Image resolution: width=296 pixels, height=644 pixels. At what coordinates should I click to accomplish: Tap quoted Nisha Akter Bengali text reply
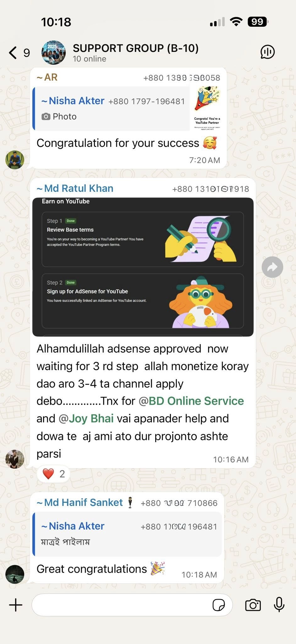coord(127,534)
